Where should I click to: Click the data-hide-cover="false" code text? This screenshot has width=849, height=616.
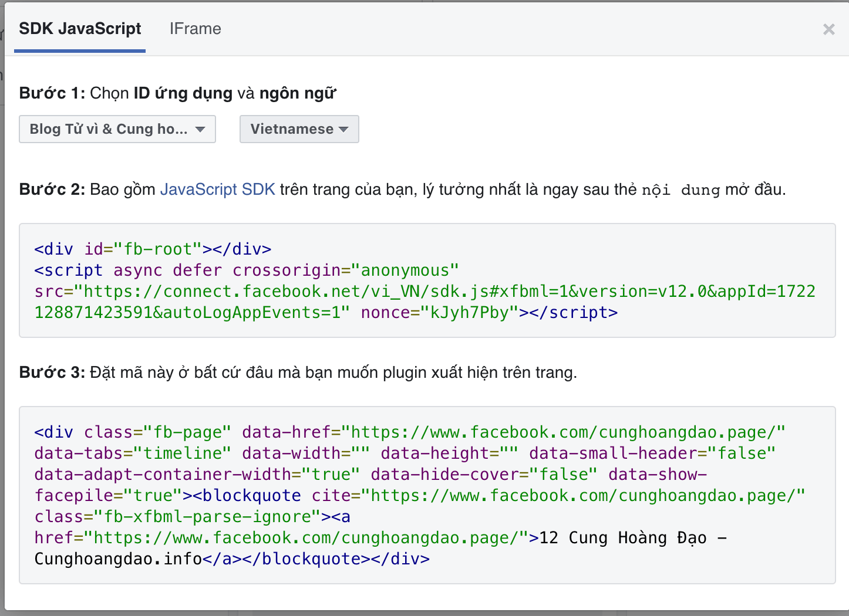(x=484, y=475)
